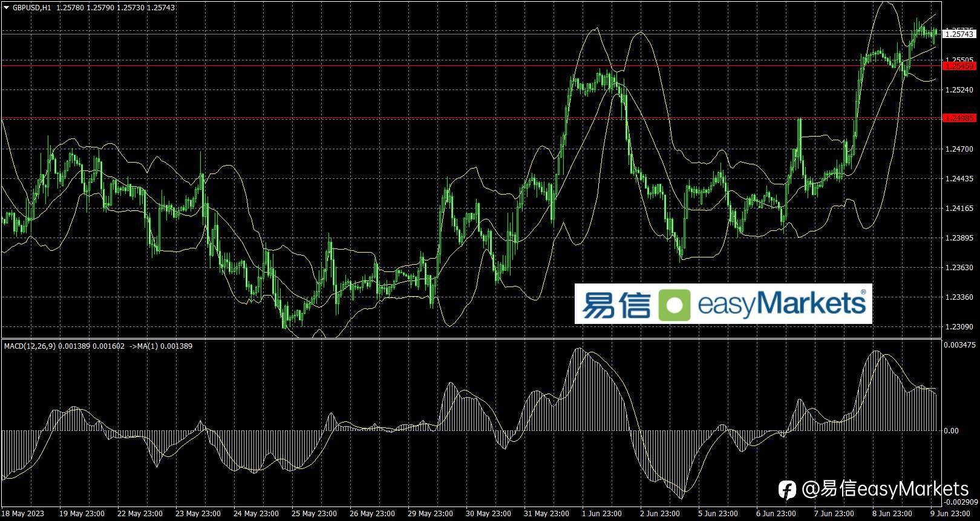Click the MACD scale value -0.002909
The width and height of the screenshot is (980, 521).
[x=961, y=502]
